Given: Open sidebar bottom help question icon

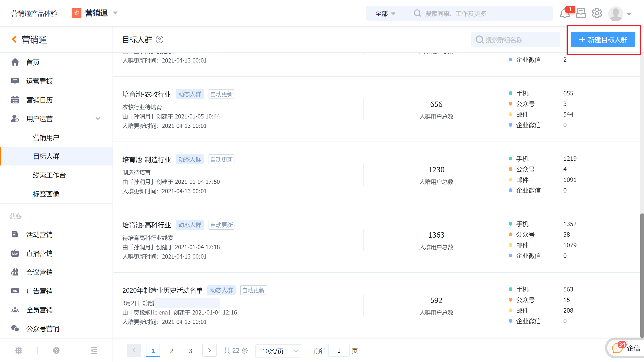Looking at the screenshot, I should [56, 350].
